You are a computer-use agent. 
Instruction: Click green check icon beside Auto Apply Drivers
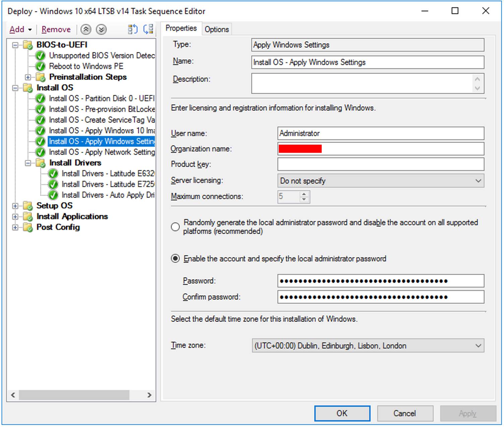tap(53, 195)
